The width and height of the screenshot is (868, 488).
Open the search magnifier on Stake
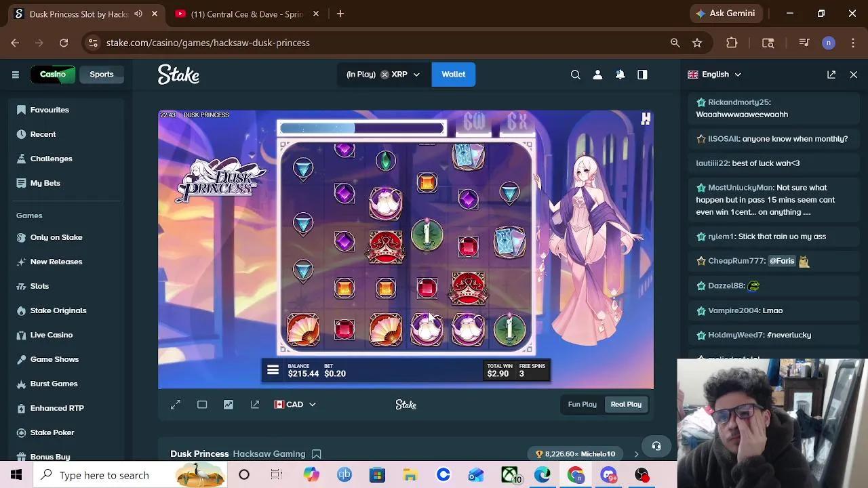click(575, 75)
